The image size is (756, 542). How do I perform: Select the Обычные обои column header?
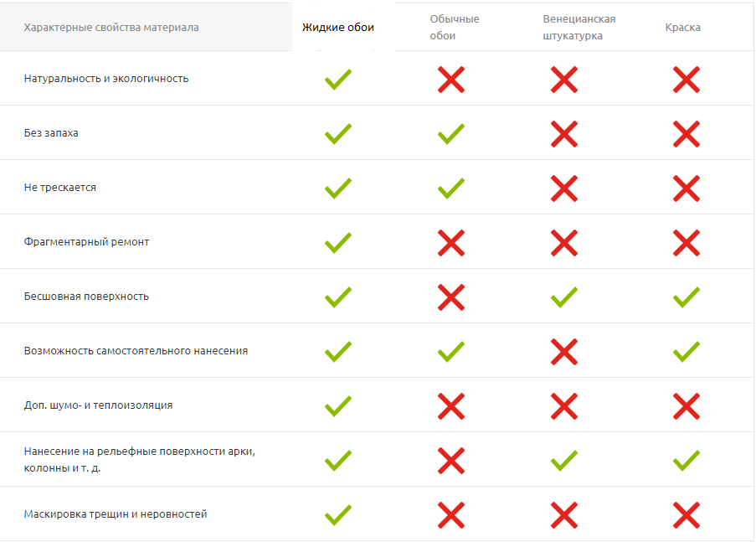pos(455,28)
